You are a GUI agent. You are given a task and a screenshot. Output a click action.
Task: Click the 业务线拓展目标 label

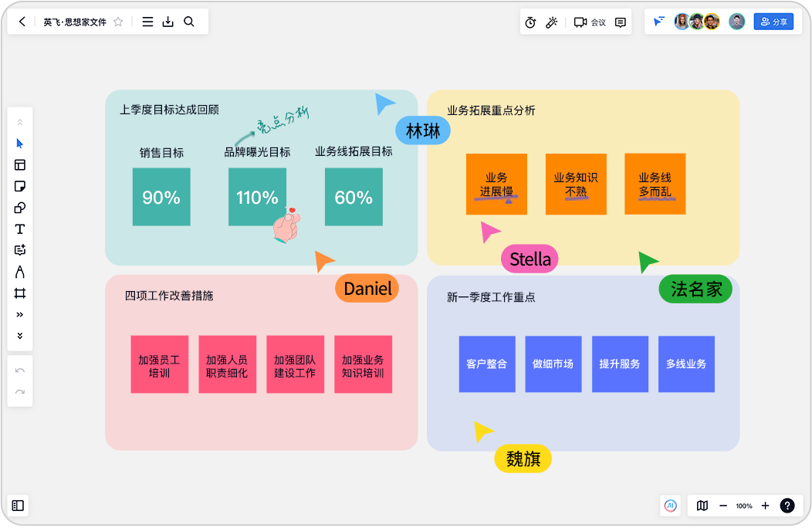coord(354,152)
